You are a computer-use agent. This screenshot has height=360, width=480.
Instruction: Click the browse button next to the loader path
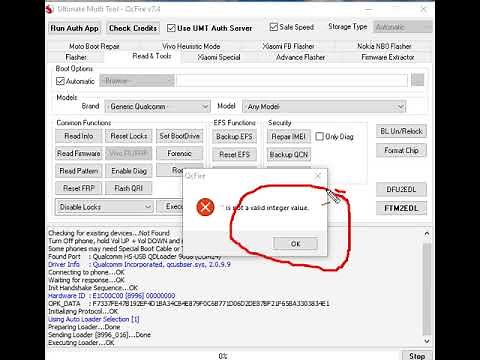(x=418, y=80)
